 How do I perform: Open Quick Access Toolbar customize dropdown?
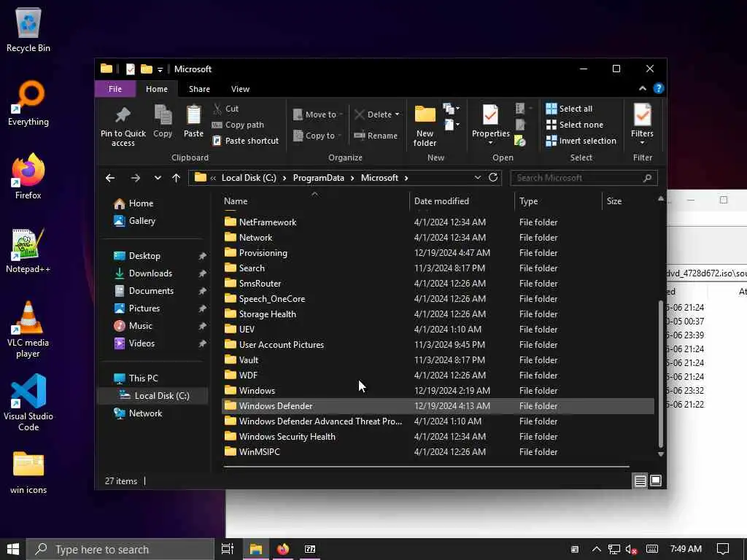click(x=160, y=69)
